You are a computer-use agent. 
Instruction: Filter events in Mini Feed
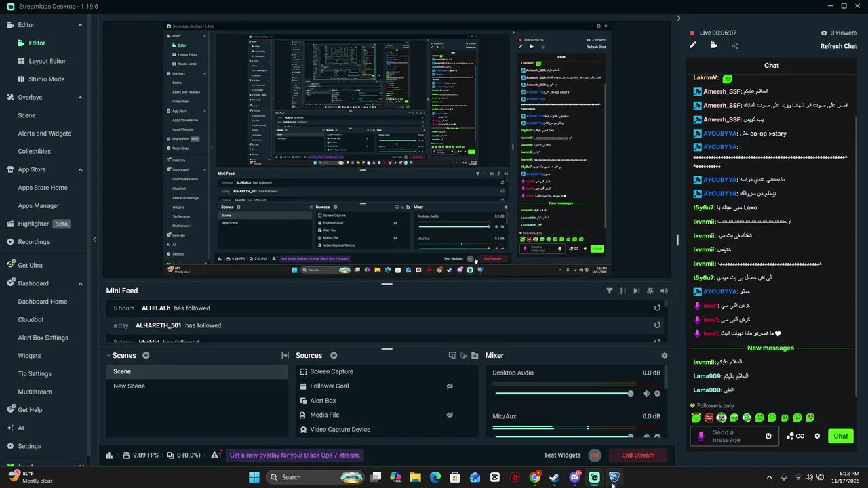click(610, 291)
